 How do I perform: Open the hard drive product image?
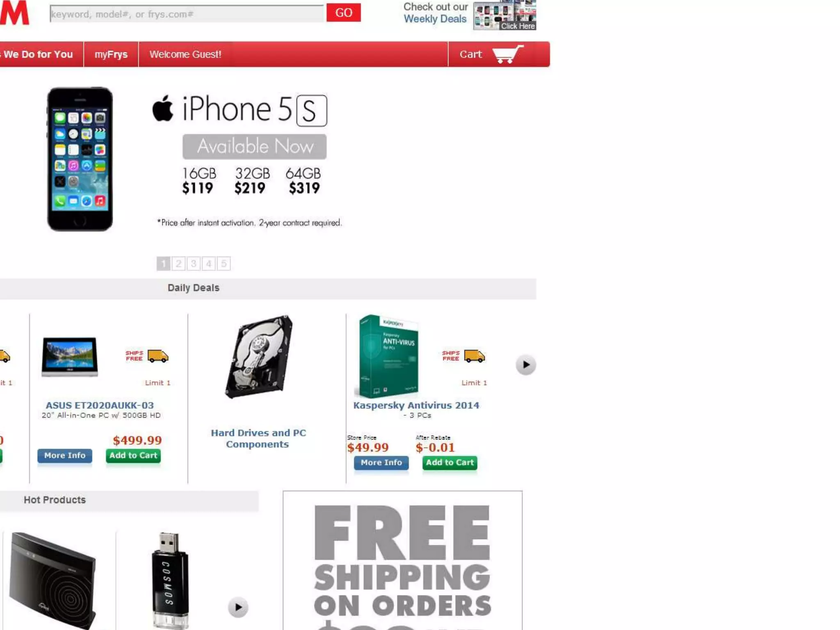coord(259,356)
